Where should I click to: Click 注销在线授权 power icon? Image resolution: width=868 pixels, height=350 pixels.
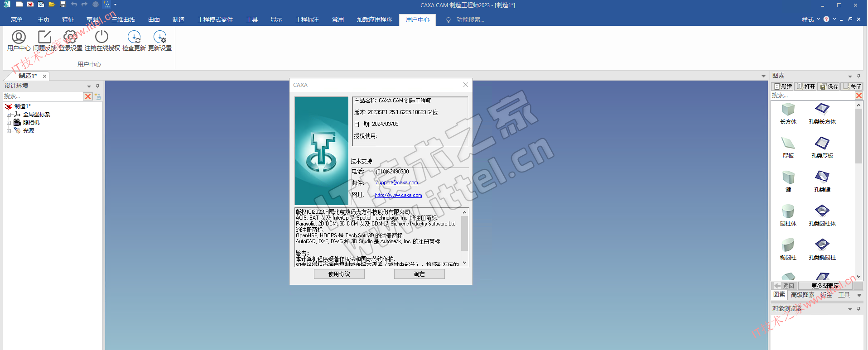[x=102, y=40]
